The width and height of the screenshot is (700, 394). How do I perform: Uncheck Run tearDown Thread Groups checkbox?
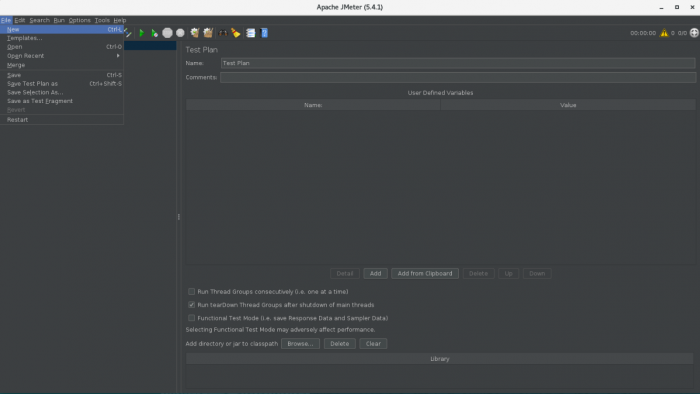pyautogui.click(x=192, y=305)
